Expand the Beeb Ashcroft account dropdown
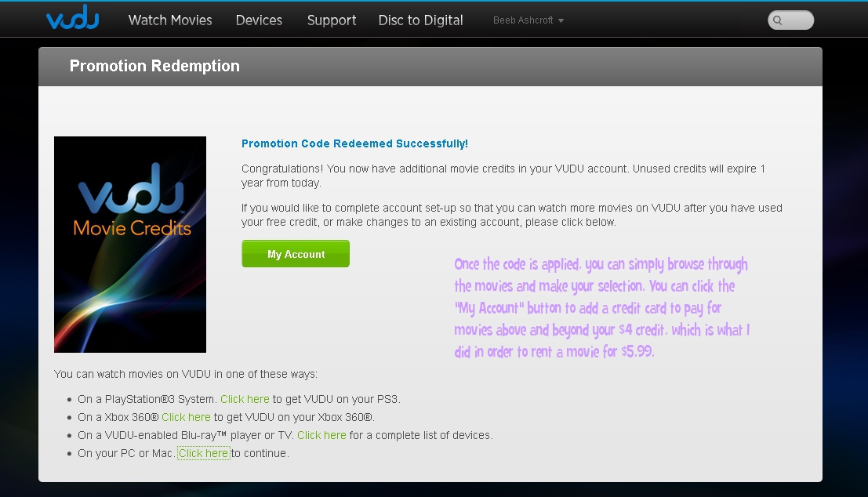 528,20
